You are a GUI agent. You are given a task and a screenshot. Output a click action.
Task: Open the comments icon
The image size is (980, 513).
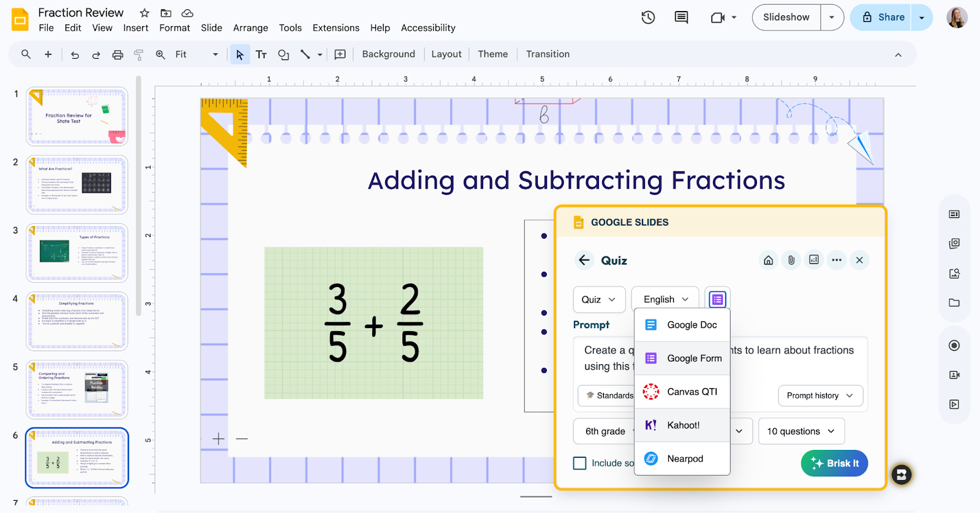coord(681,18)
